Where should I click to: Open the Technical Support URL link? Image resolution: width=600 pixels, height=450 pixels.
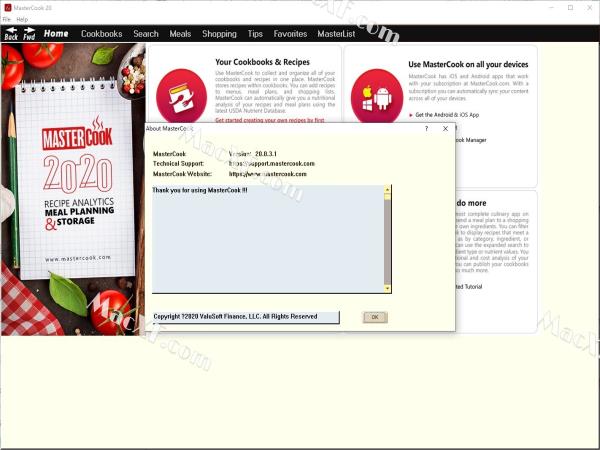[x=272, y=163]
